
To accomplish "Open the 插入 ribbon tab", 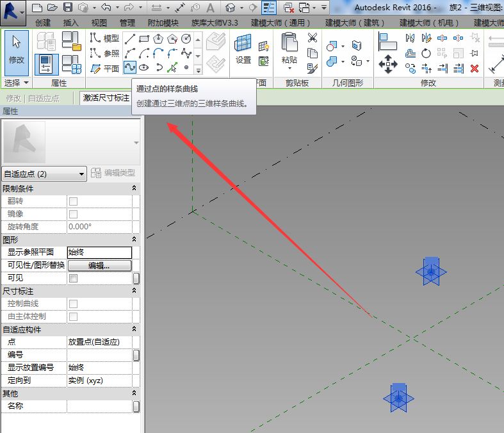I will (70, 23).
